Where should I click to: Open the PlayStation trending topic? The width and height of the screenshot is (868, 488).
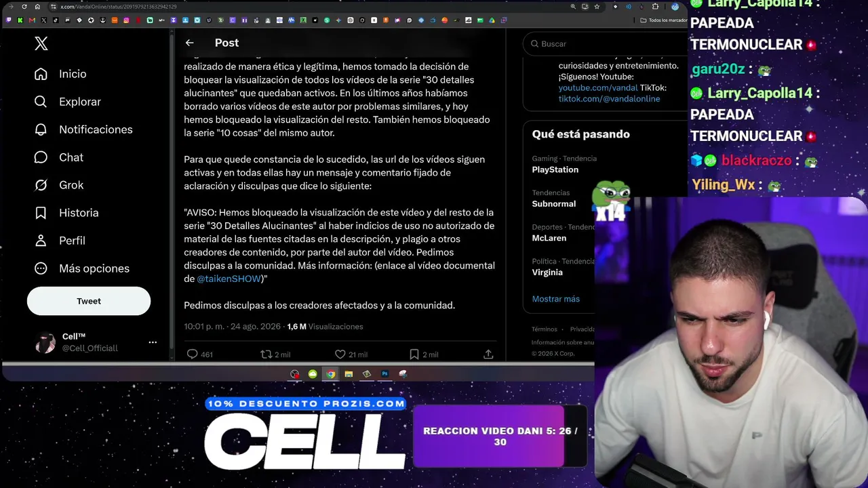click(x=555, y=169)
